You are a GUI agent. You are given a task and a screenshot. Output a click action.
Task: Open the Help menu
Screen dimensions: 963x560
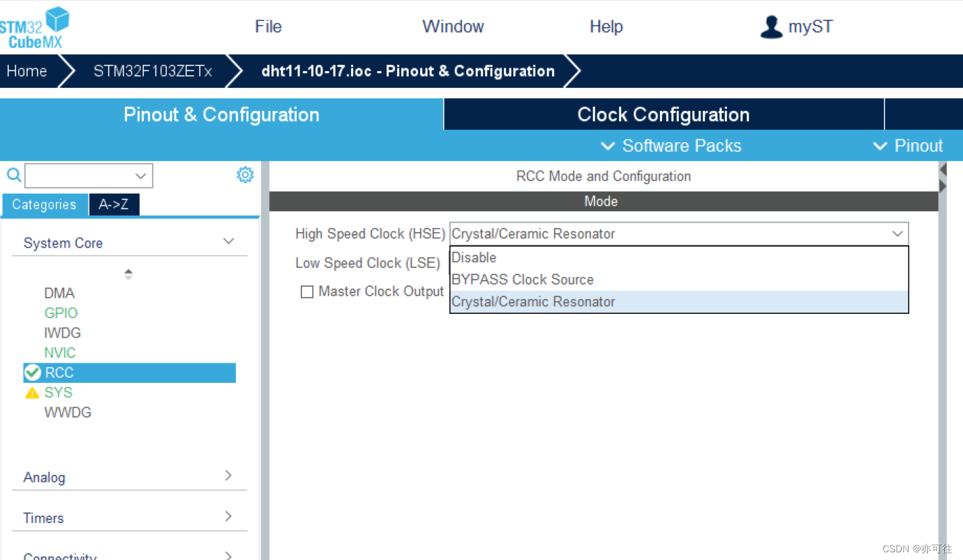click(606, 27)
